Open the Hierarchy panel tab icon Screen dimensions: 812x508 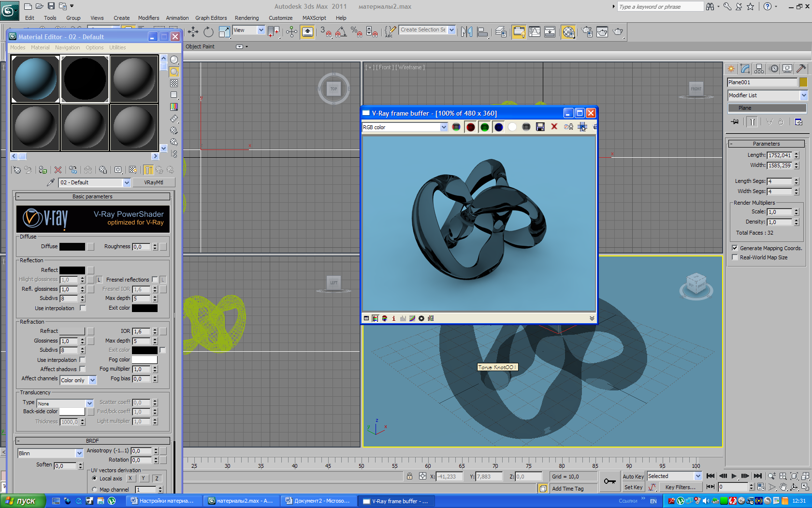759,69
